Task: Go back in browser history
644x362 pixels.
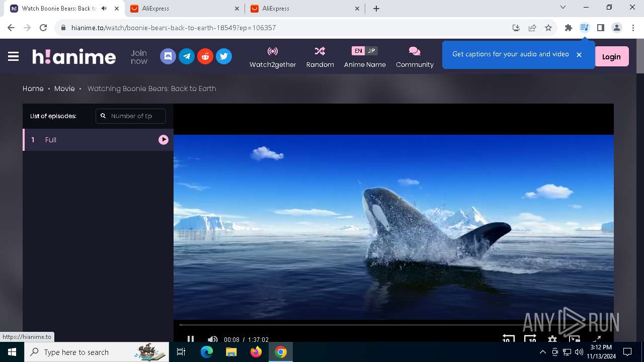Action: (11, 28)
